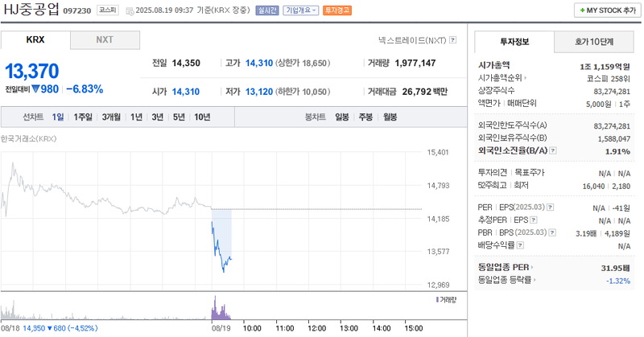Open the 동일업종 등락률 link
Image resolution: width=644 pixels, height=337 pixels.
pos(506,280)
